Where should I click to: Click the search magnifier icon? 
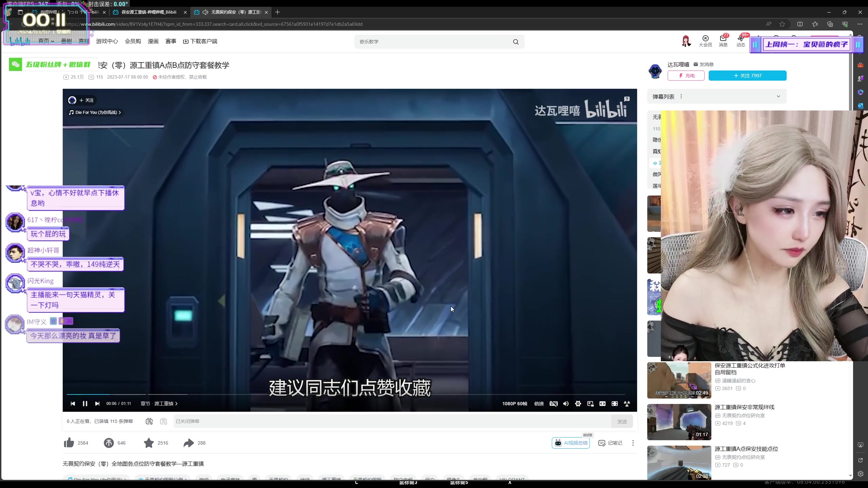point(516,42)
